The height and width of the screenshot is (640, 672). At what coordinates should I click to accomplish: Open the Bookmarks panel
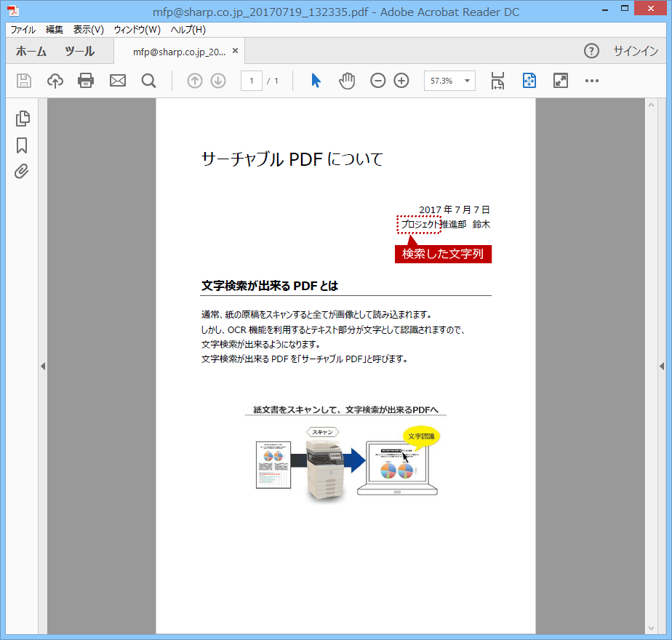pos(22,145)
